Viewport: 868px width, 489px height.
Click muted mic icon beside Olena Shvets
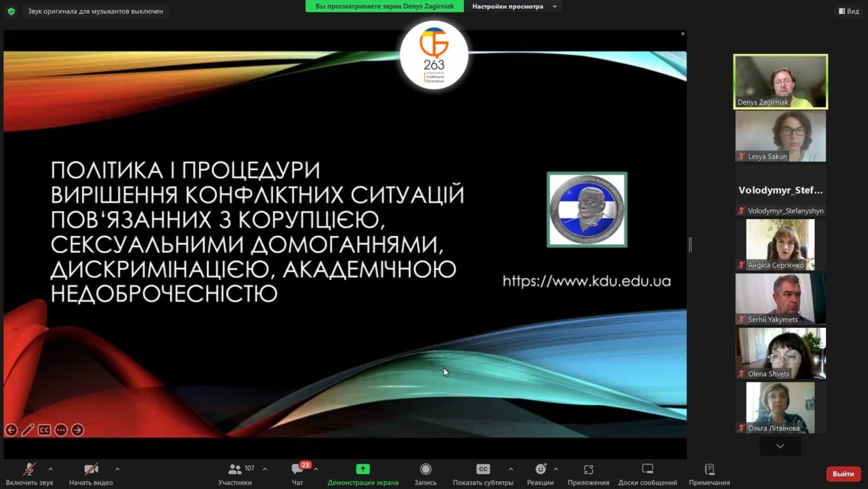point(741,374)
